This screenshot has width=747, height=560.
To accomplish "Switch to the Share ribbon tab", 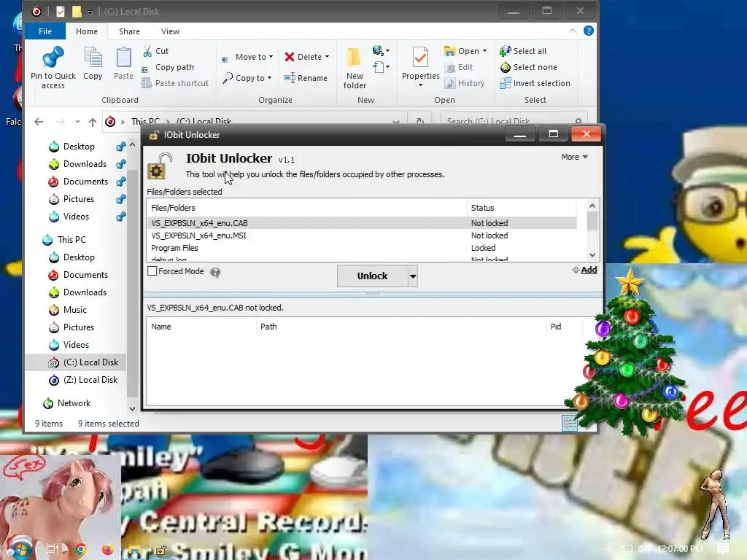I will [x=129, y=31].
